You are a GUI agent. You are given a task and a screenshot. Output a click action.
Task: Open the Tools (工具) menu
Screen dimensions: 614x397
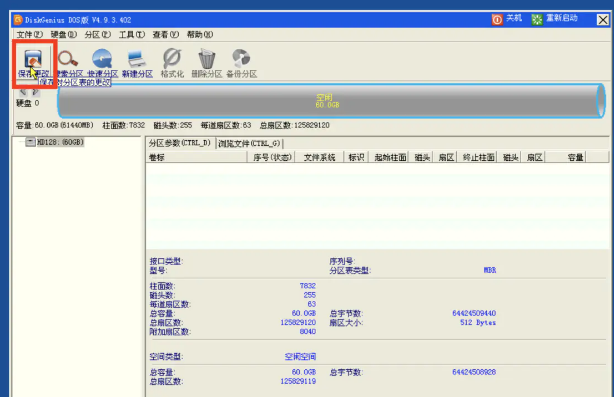[x=132, y=34]
